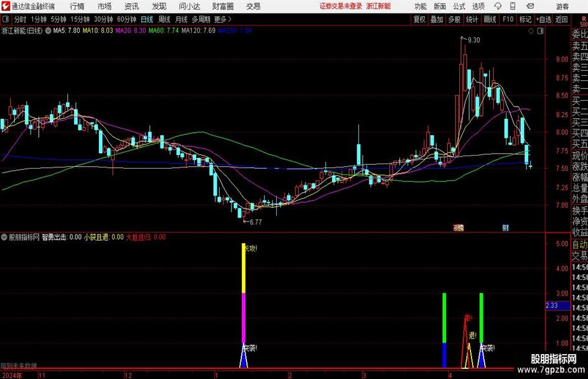Click the 画线 drawing button
This screenshot has width=588, height=379.
tap(490, 19)
